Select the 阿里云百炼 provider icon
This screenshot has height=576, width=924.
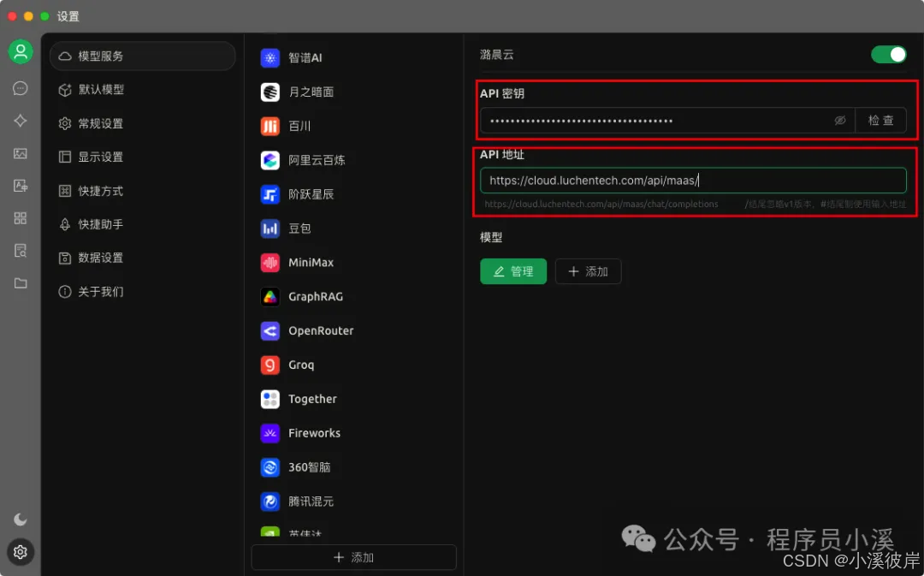tap(269, 160)
